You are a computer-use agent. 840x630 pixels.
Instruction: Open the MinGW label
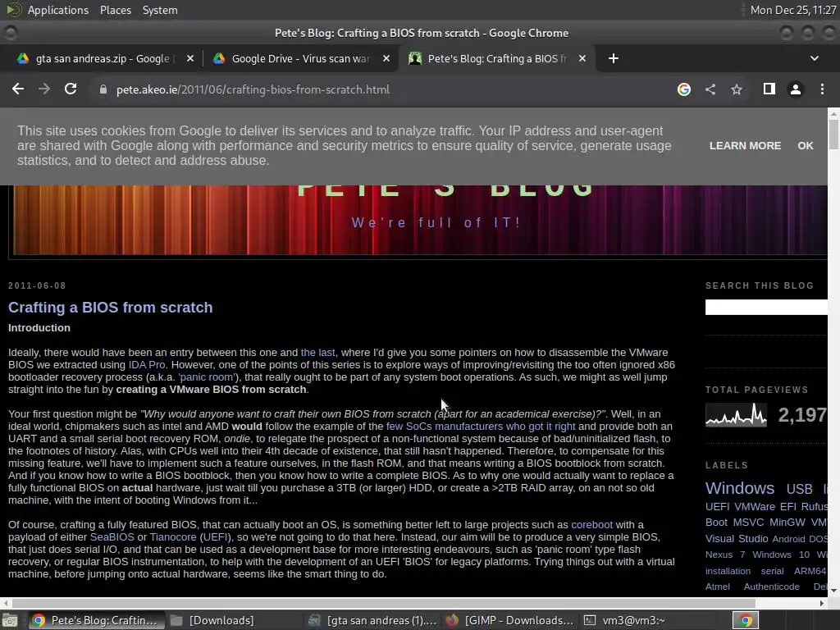[x=787, y=523]
